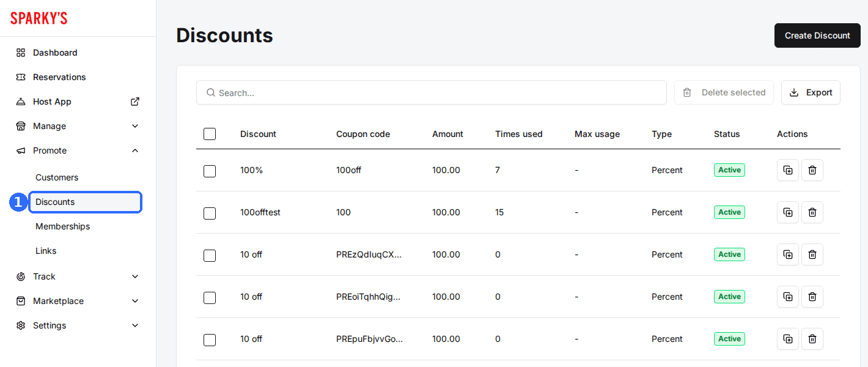
Task: Click the PREzQdIuqCX coupon code text
Action: pyautogui.click(x=369, y=254)
